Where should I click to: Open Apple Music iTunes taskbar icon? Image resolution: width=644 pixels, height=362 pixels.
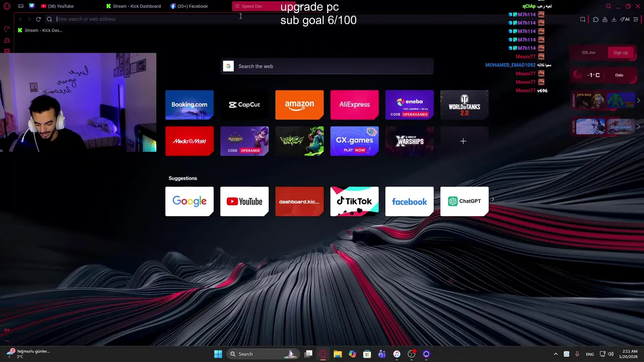(396, 354)
